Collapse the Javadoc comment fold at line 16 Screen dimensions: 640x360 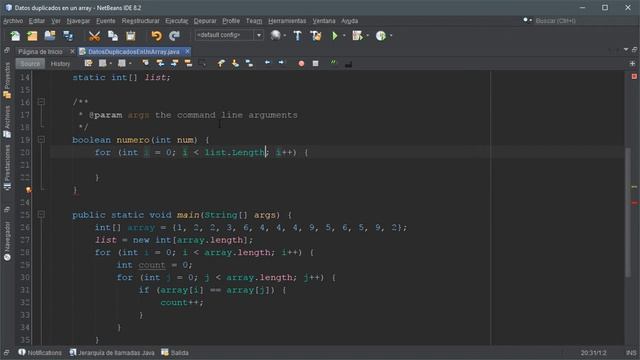pyautogui.click(x=41, y=102)
